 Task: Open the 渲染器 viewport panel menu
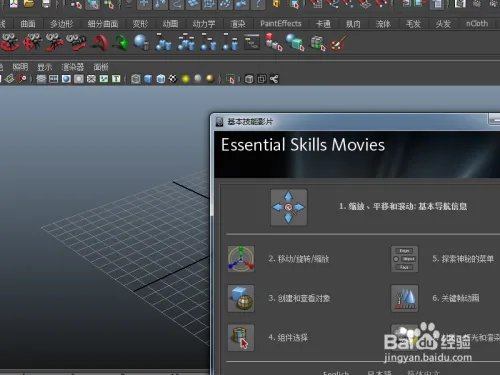[73, 67]
